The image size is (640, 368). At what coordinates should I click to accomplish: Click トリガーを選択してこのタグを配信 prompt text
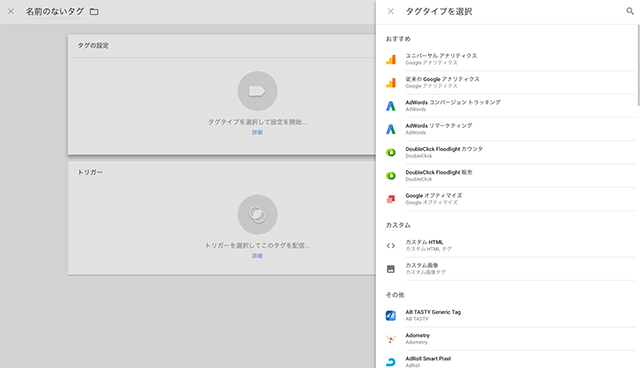click(257, 246)
